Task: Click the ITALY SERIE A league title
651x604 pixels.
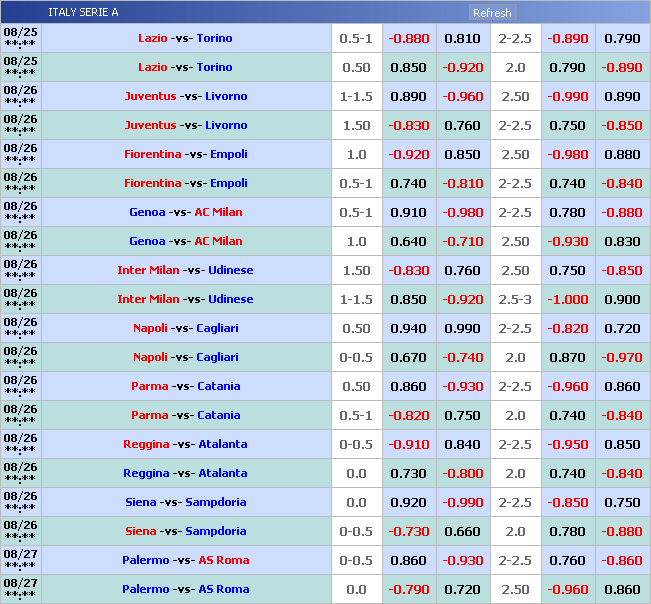Action: point(83,13)
